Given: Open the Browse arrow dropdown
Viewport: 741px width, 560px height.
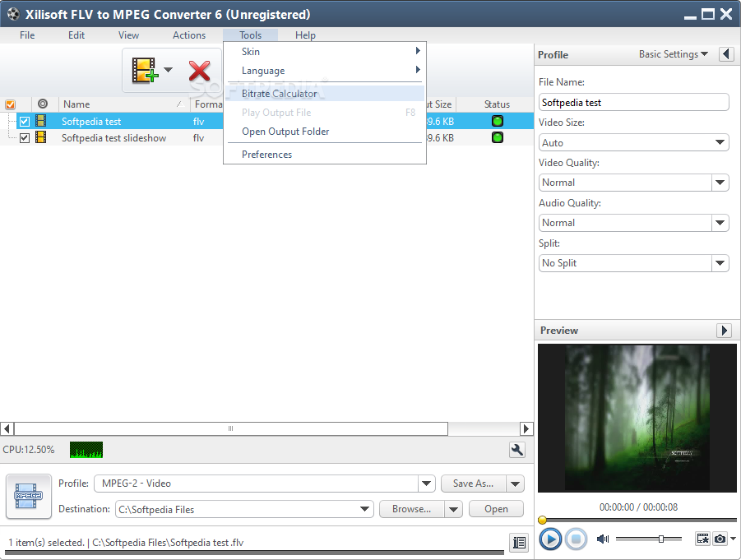Looking at the screenshot, I should click(x=453, y=509).
